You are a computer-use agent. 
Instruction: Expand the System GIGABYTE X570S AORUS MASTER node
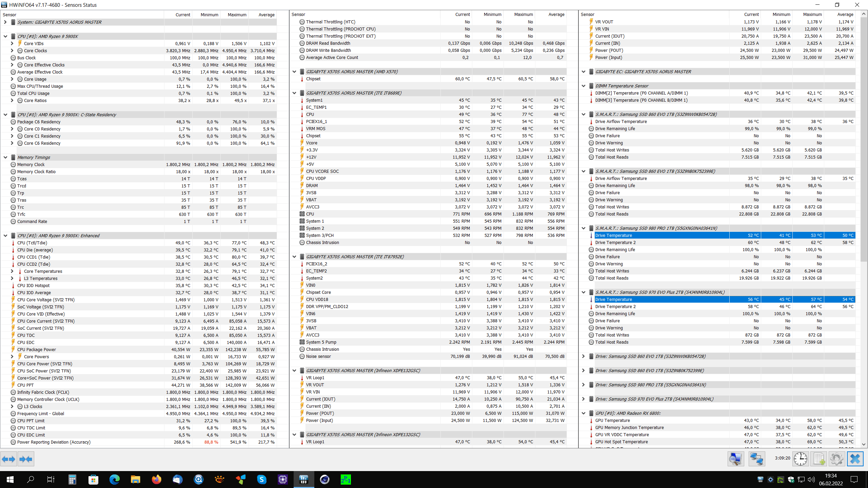[5, 22]
